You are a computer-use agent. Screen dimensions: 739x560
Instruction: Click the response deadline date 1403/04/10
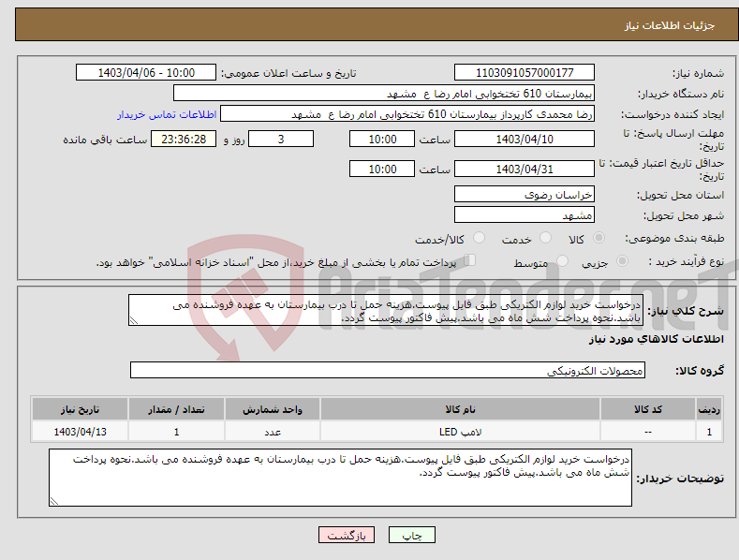click(x=525, y=139)
